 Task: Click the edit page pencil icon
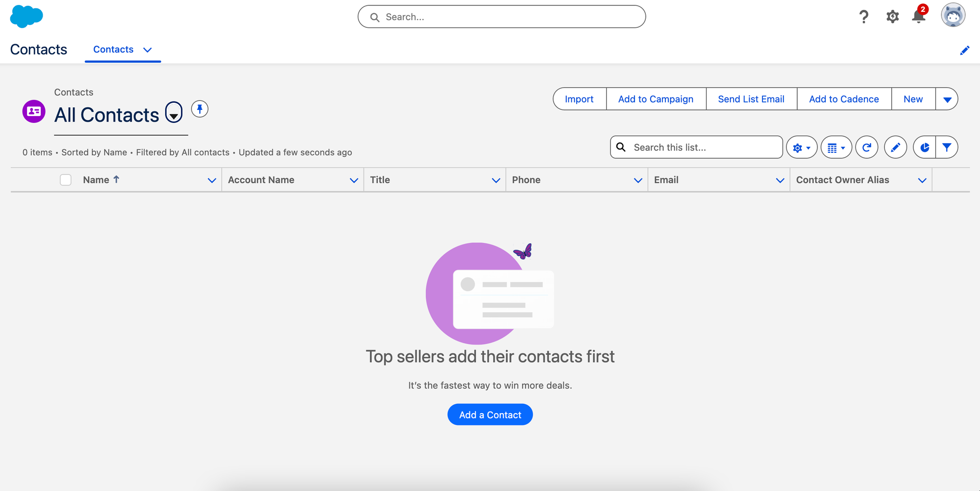coord(965,50)
